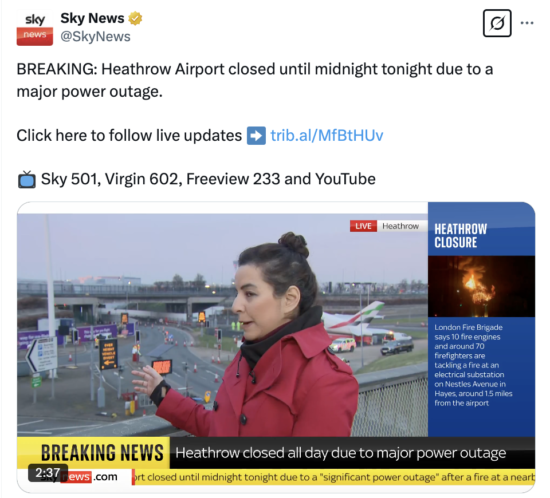Click the 2:37 video duration badge
The height and width of the screenshot is (498, 550).
(48, 473)
